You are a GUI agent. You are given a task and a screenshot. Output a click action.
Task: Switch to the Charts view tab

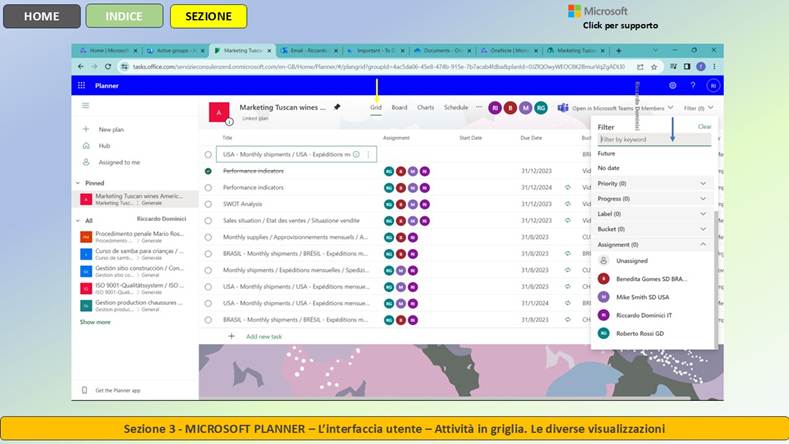[425, 107]
